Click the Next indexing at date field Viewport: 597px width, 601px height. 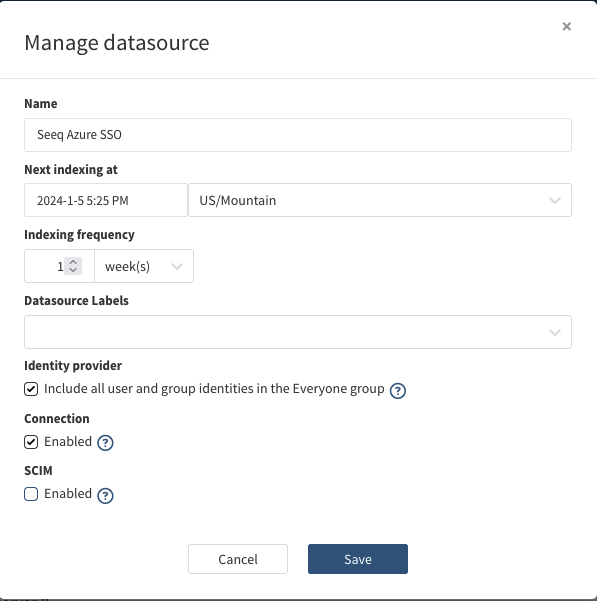pyautogui.click(x=106, y=200)
